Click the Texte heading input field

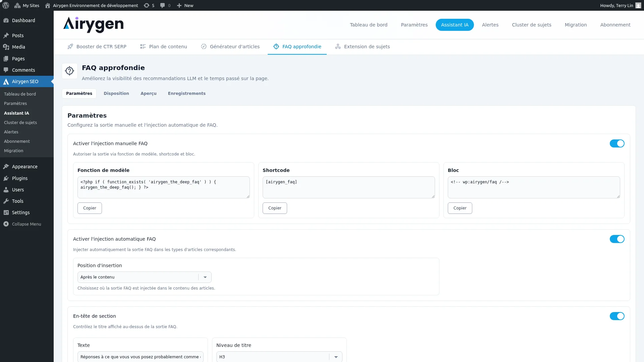tap(141, 357)
